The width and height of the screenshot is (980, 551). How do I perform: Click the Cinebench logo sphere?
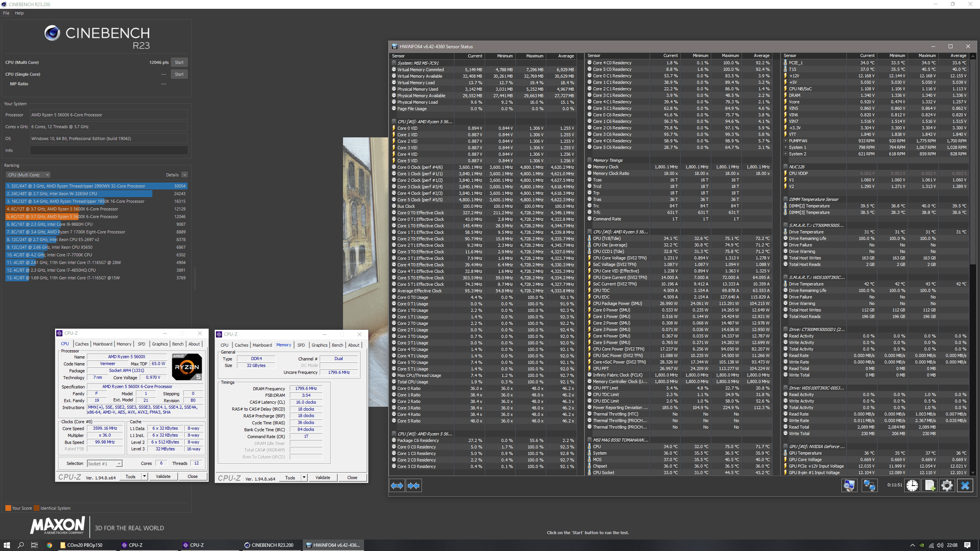point(52,33)
